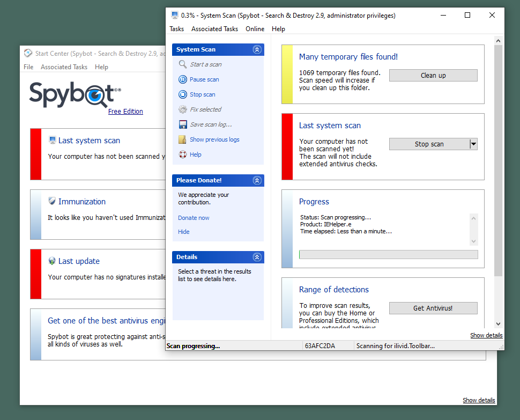
Task: Open Associated Tasks menu in System Scan
Action: [214, 29]
